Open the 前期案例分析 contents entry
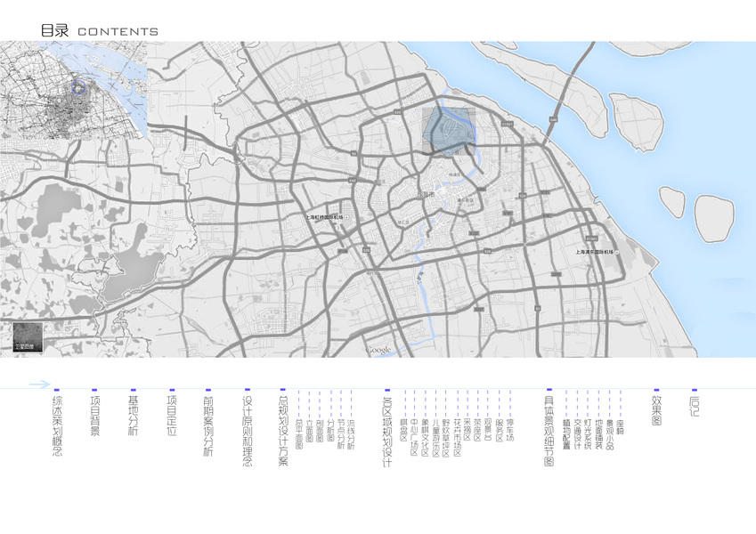The image size is (756, 534). (x=208, y=426)
